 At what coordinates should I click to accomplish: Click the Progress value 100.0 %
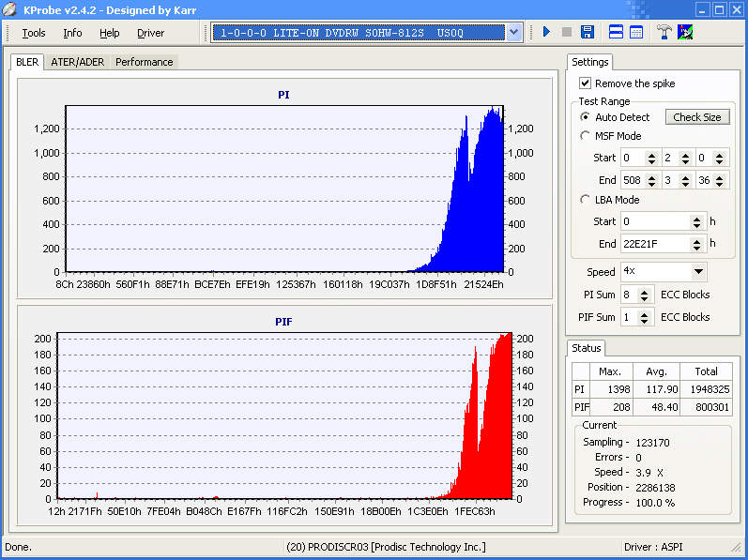point(655,503)
